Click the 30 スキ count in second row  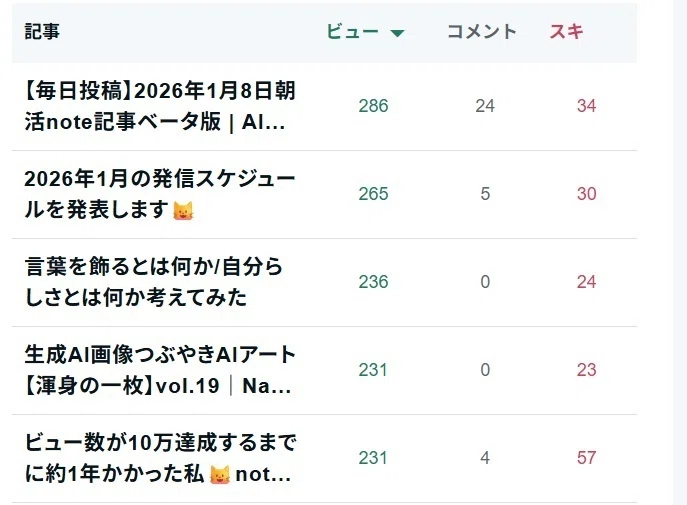586,194
